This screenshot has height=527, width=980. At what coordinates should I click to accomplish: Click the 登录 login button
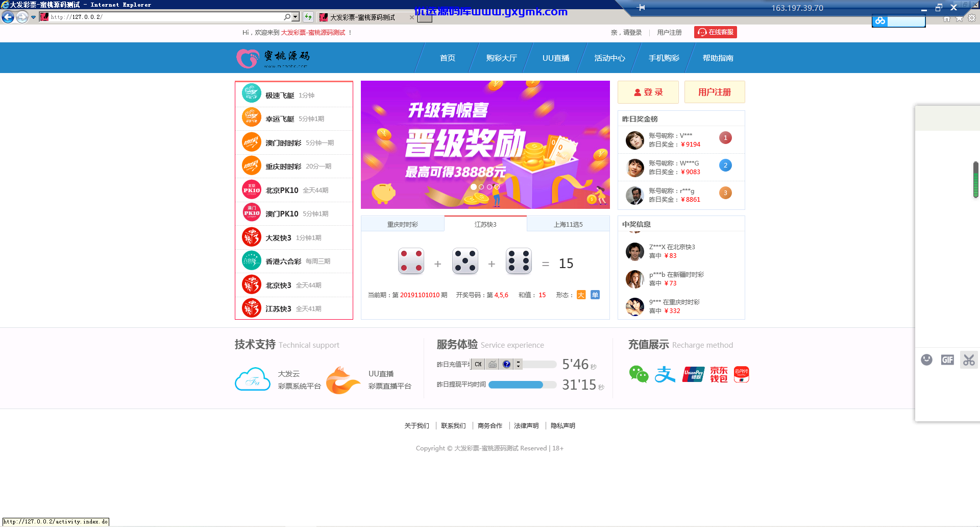pos(648,92)
